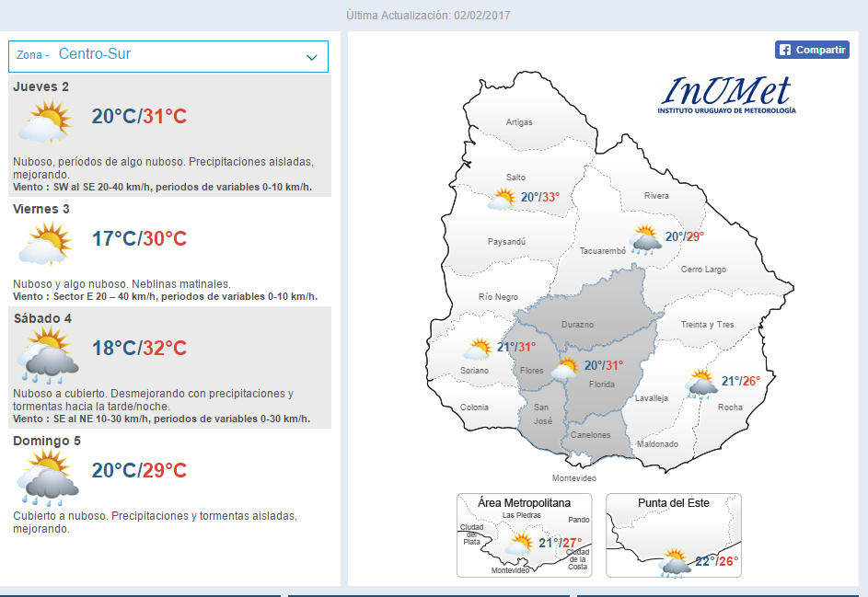The image size is (868, 597).
Task: Open the Zona Centro-Sur dropdown
Action: tap(168, 56)
